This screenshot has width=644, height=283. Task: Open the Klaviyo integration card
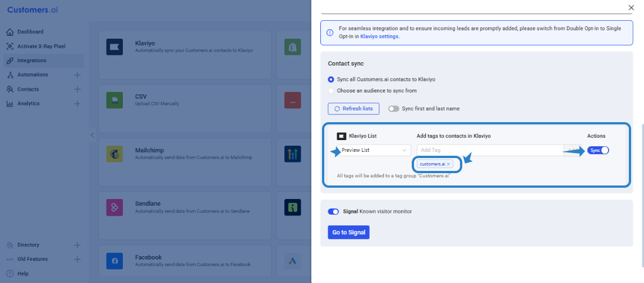(x=185, y=55)
